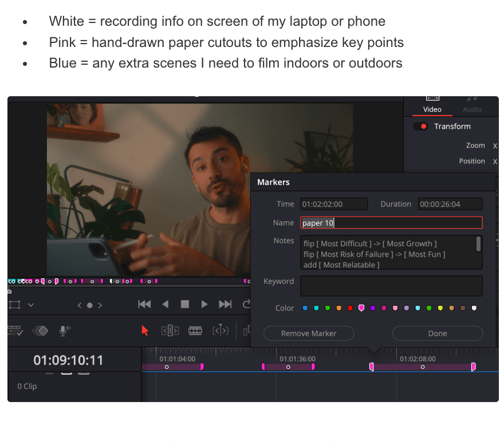Go to the next marker arrow
Screen dimensions: 504x441
pos(100,305)
